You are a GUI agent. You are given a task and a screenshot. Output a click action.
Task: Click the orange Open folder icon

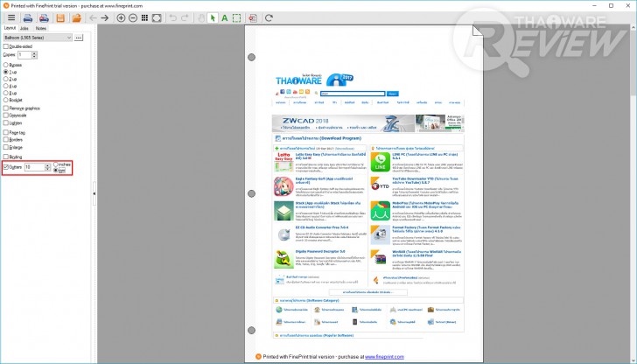pos(76,17)
